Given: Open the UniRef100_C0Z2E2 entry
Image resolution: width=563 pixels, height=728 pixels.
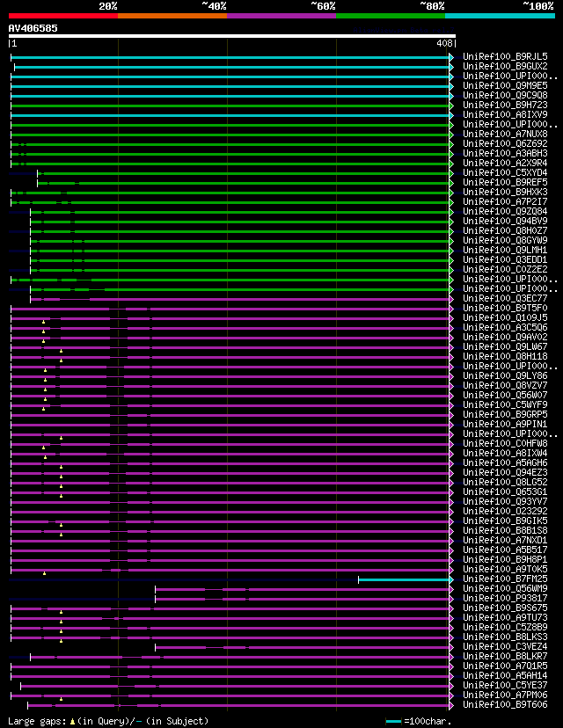Looking at the screenshot, I should tap(505, 269).
